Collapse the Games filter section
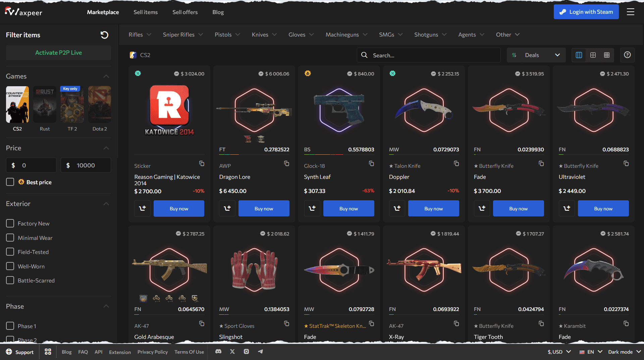The image size is (644, 360). point(106,76)
